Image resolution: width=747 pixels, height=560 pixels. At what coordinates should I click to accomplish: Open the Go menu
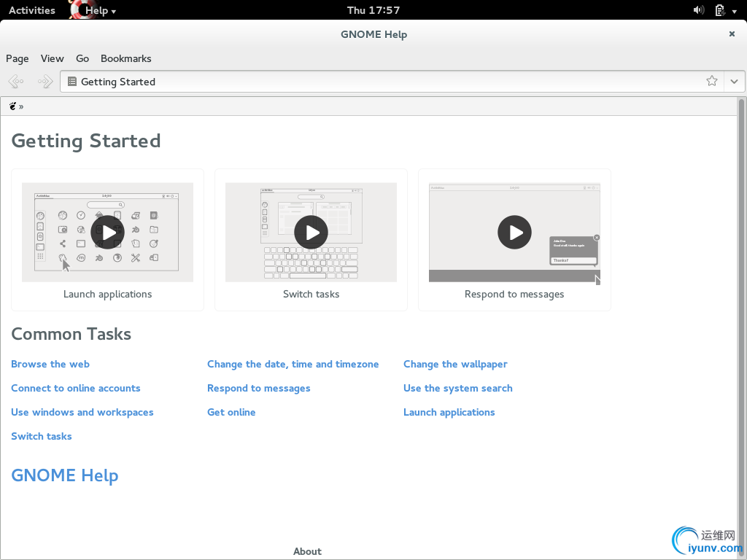(x=82, y=58)
